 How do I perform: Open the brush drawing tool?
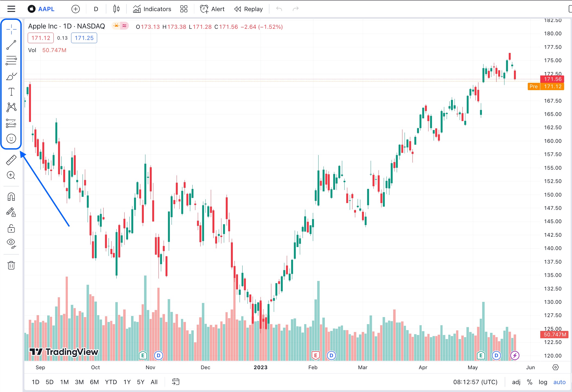pos(11,76)
